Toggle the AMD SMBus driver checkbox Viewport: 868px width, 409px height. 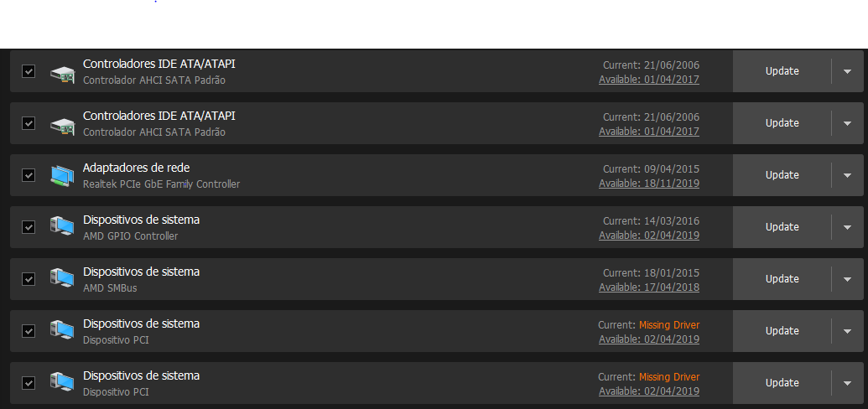pyautogui.click(x=29, y=279)
